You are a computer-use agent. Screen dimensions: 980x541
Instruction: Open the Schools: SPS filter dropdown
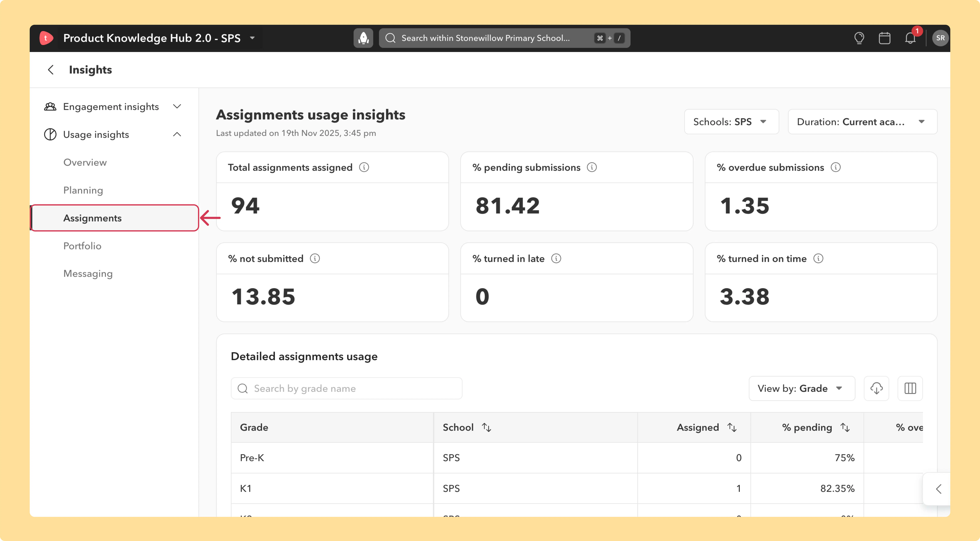732,122
